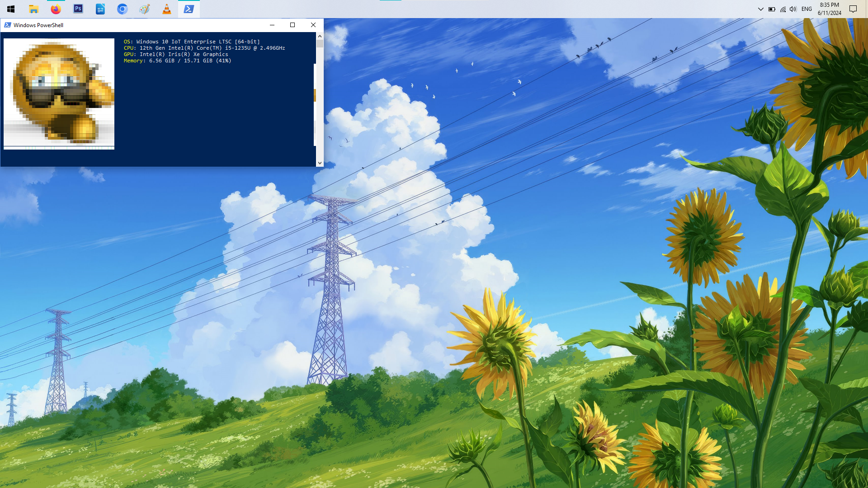Open the Action Center notifications

tap(853, 9)
